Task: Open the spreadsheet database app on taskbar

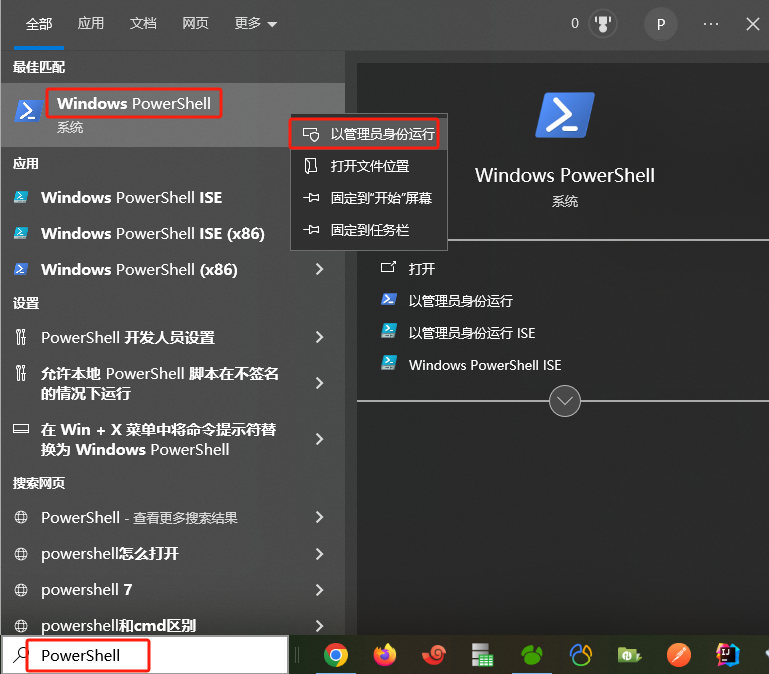Action: coord(482,655)
